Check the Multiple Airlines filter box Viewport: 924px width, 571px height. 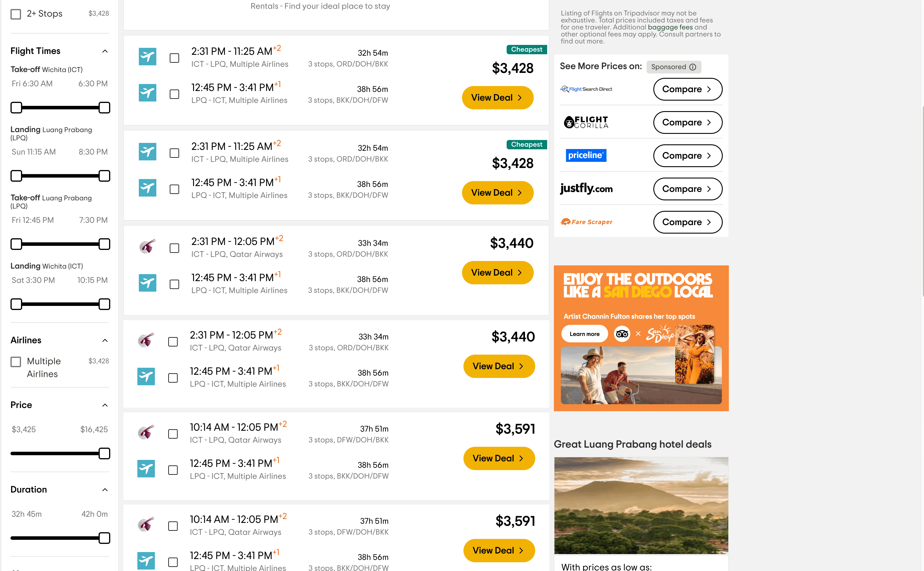pos(16,362)
